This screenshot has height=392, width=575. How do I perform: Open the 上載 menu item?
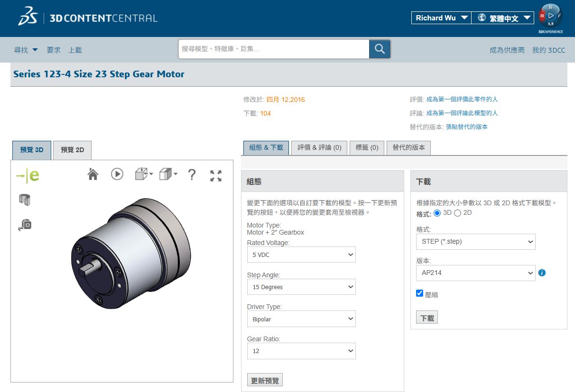75,50
